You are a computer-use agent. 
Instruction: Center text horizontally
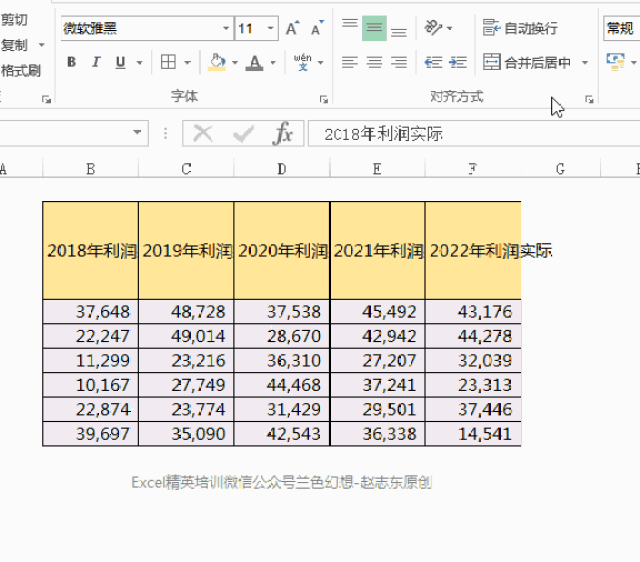point(374,62)
